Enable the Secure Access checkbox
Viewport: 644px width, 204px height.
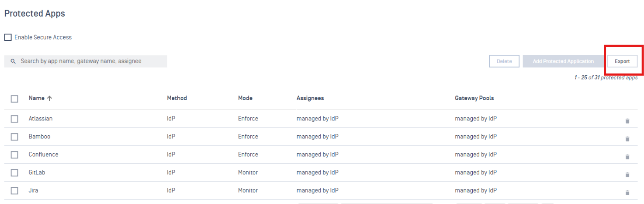point(8,38)
